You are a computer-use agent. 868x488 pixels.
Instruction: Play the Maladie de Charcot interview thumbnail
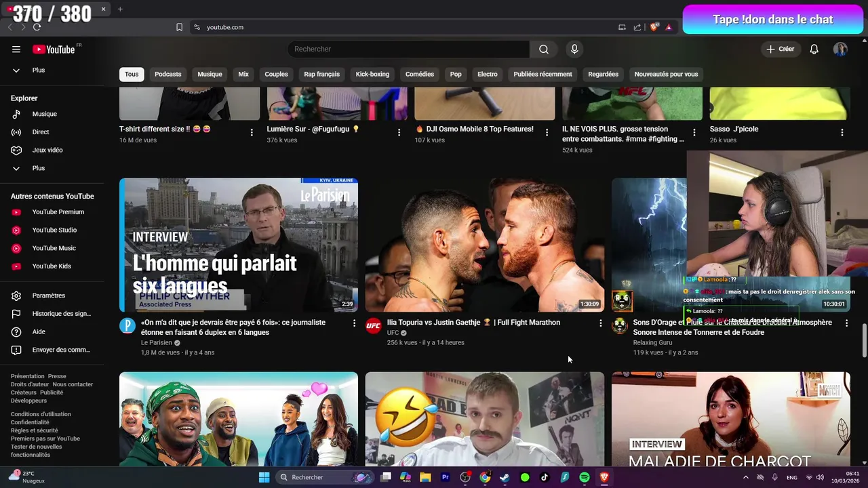[x=731, y=419]
